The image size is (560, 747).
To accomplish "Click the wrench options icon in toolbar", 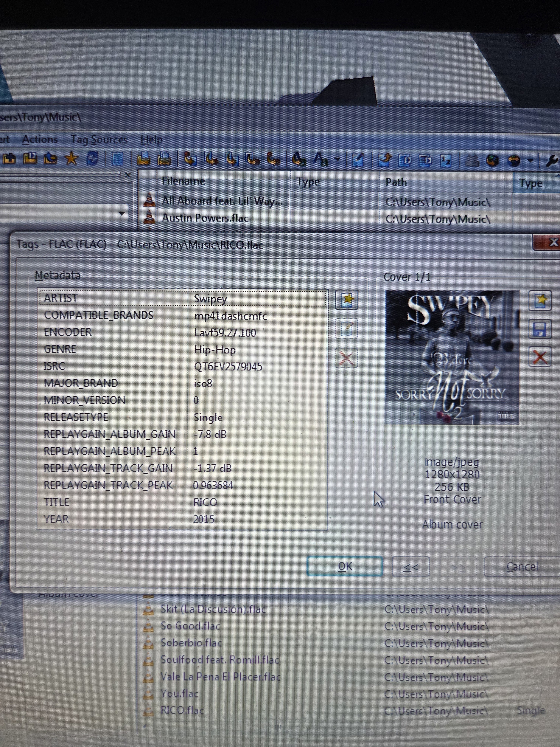I will (x=552, y=161).
